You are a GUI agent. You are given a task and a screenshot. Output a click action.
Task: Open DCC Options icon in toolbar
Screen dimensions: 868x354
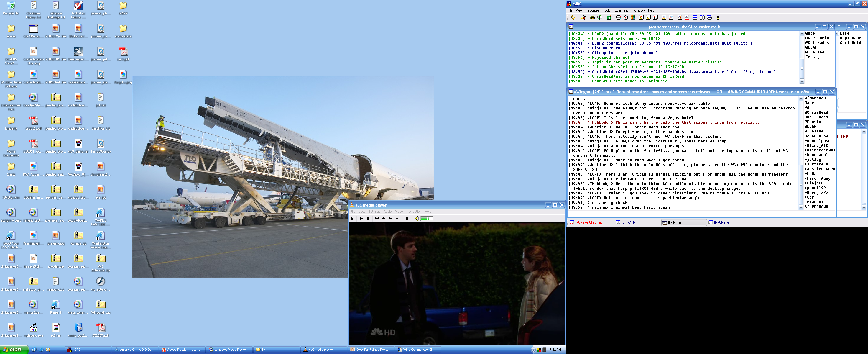(655, 17)
